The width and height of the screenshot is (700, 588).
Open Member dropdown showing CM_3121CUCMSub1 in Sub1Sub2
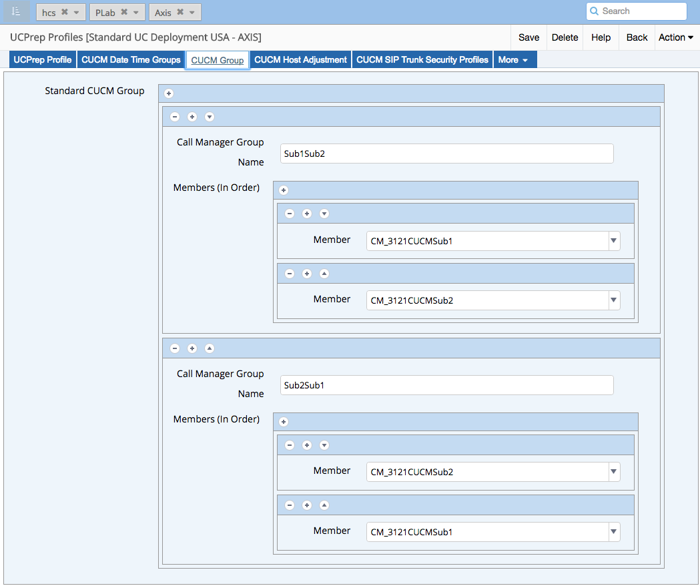pos(613,242)
